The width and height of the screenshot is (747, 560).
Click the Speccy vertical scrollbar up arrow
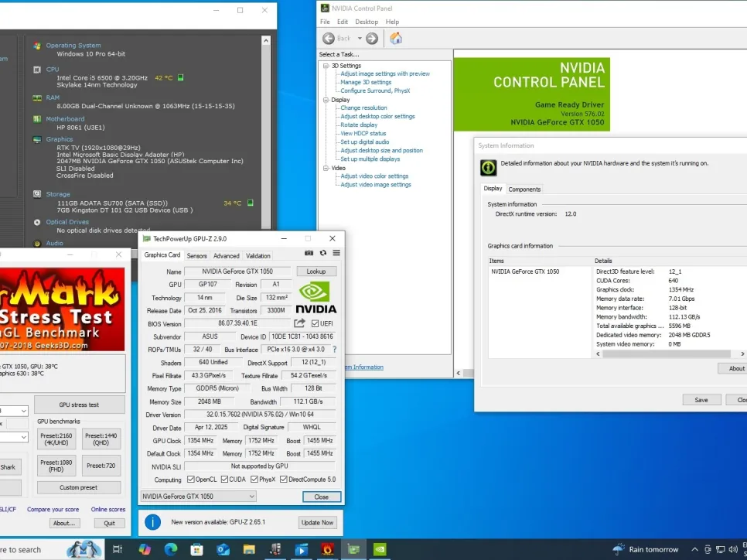click(x=266, y=41)
